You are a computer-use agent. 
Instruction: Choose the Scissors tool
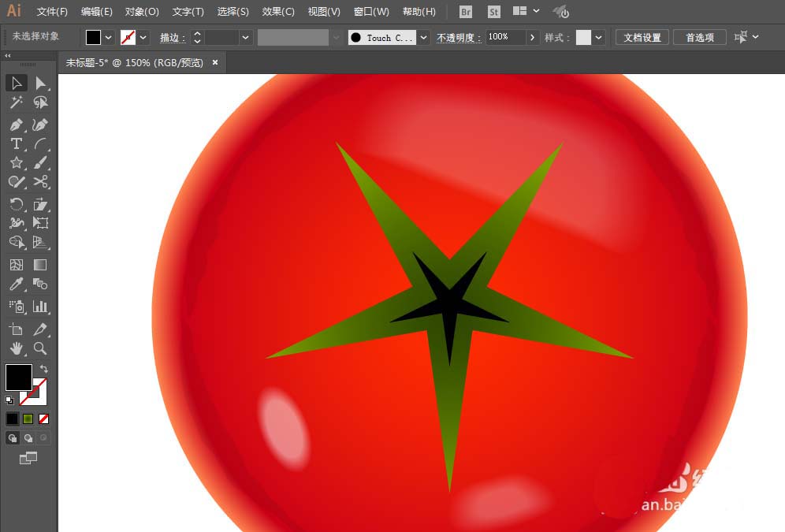pyautogui.click(x=40, y=182)
